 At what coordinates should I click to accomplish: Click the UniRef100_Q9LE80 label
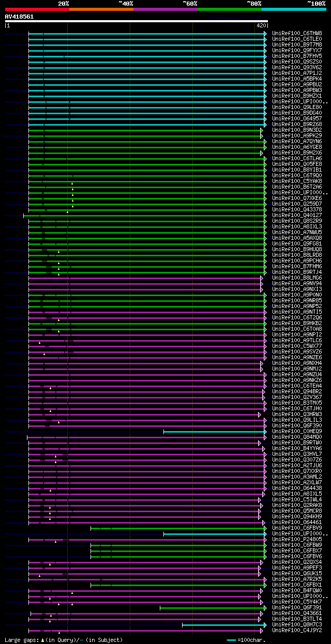tap(297, 108)
